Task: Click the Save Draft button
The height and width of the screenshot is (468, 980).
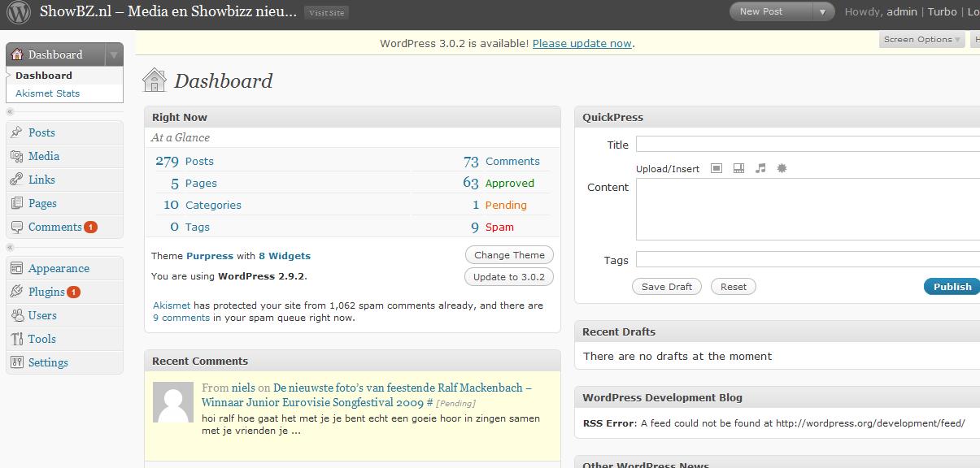Action: pos(667,286)
